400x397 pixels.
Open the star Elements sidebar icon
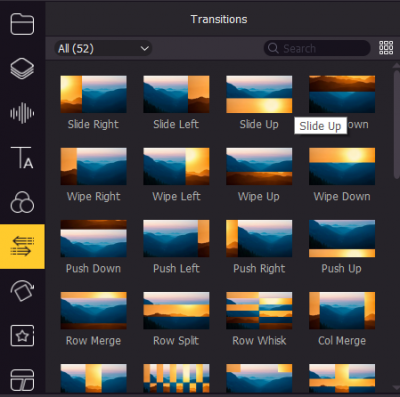(x=22, y=336)
